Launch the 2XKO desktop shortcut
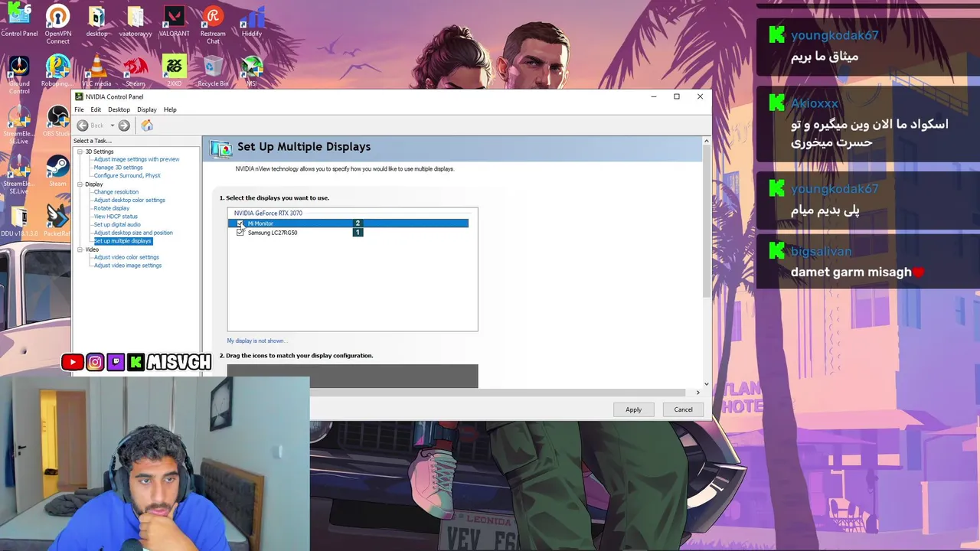The image size is (980, 551). click(175, 70)
